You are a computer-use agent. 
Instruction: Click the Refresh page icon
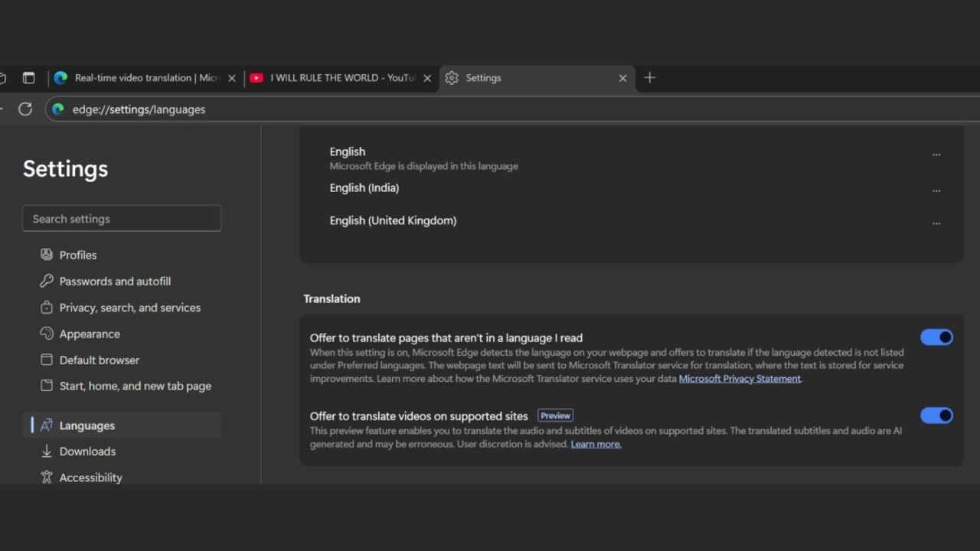point(25,109)
